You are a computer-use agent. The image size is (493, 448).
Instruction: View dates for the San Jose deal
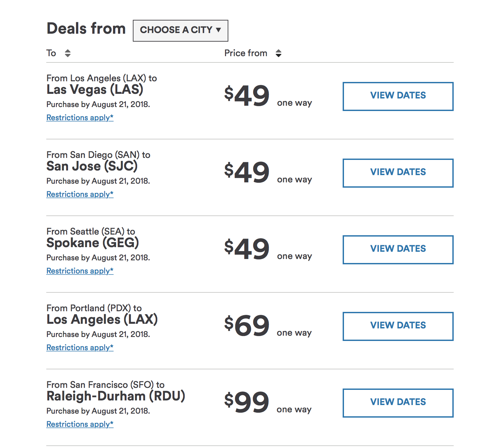398,173
